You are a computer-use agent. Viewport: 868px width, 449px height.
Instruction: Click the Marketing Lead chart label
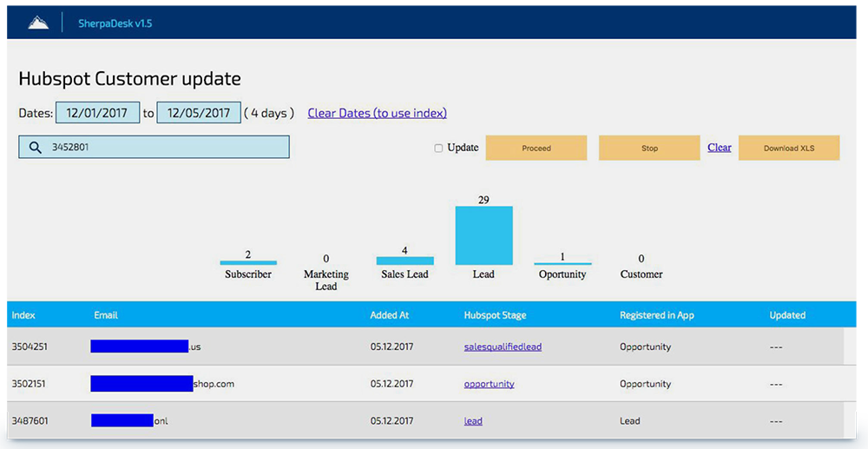(326, 281)
